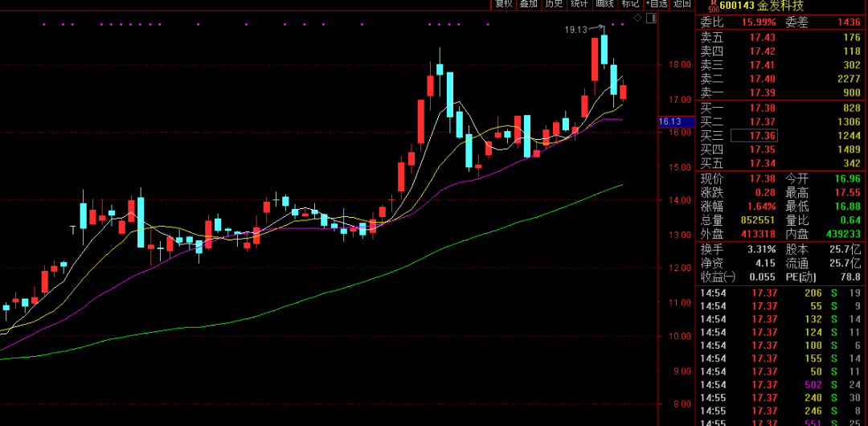Click the 19.13 high price label
The height and width of the screenshot is (426, 868).
(575, 30)
